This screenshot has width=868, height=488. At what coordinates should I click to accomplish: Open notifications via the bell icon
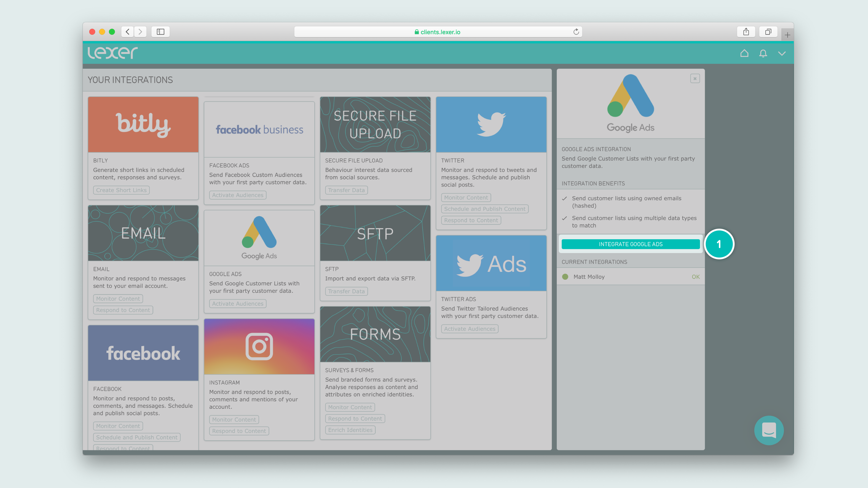point(763,53)
